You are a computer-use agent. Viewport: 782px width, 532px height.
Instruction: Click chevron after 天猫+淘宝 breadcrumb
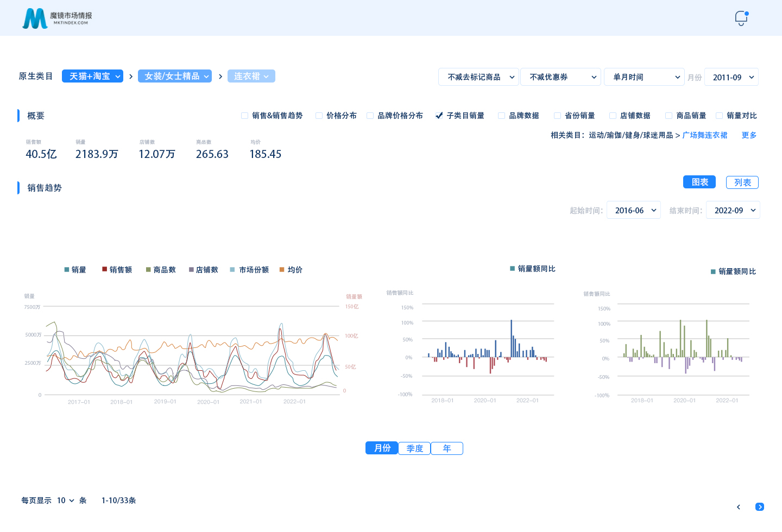131,77
